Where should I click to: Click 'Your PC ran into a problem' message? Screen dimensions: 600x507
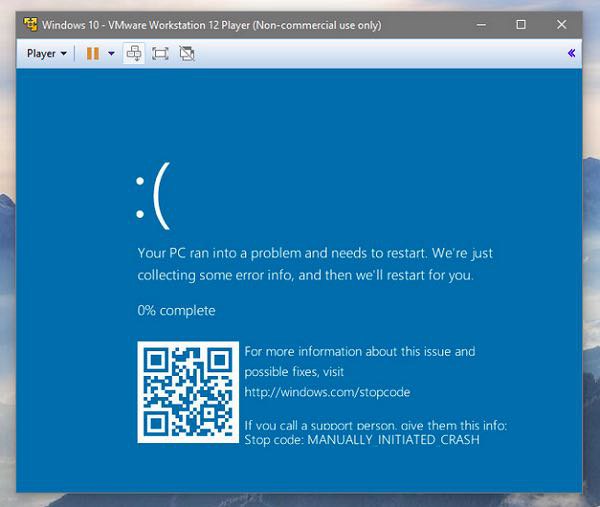(315, 264)
